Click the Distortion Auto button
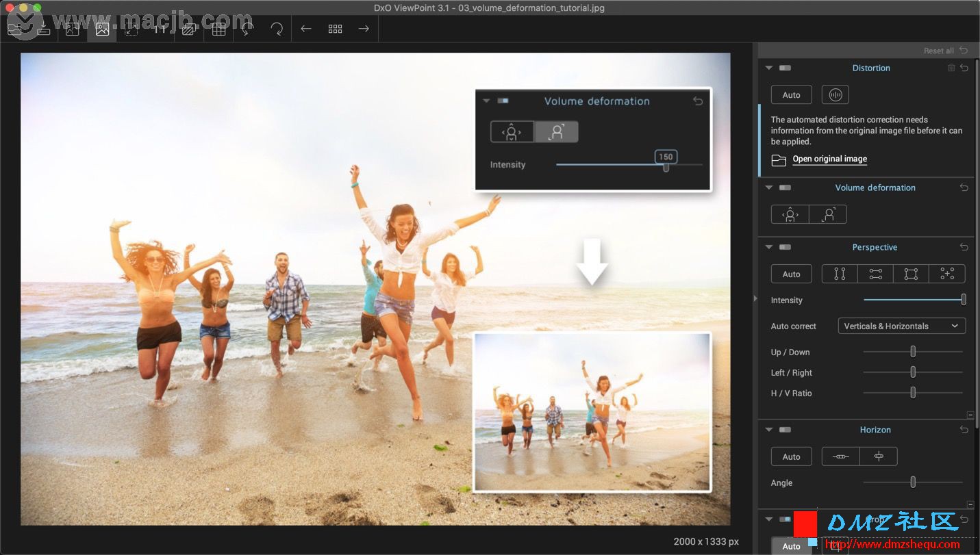The image size is (980, 555). click(x=791, y=95)
